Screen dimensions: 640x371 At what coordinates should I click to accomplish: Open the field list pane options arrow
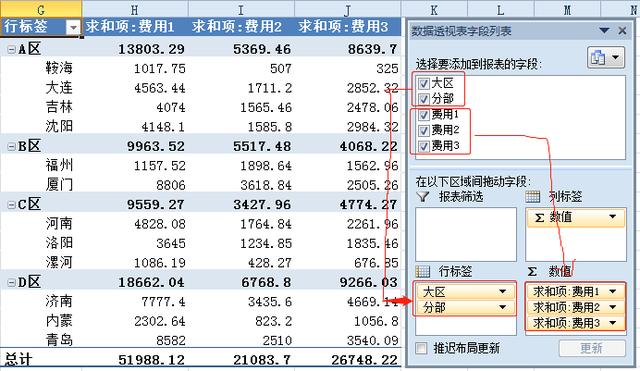point(604,31)
